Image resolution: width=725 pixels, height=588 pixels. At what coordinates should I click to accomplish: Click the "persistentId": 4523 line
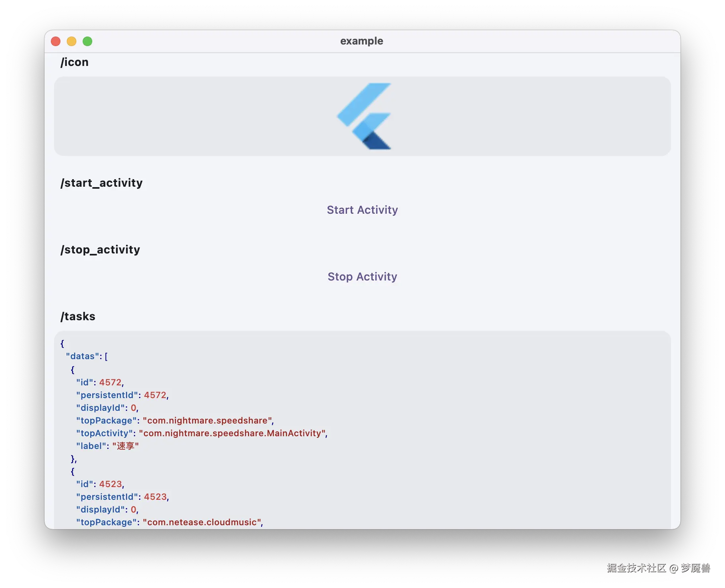[122, 497]
